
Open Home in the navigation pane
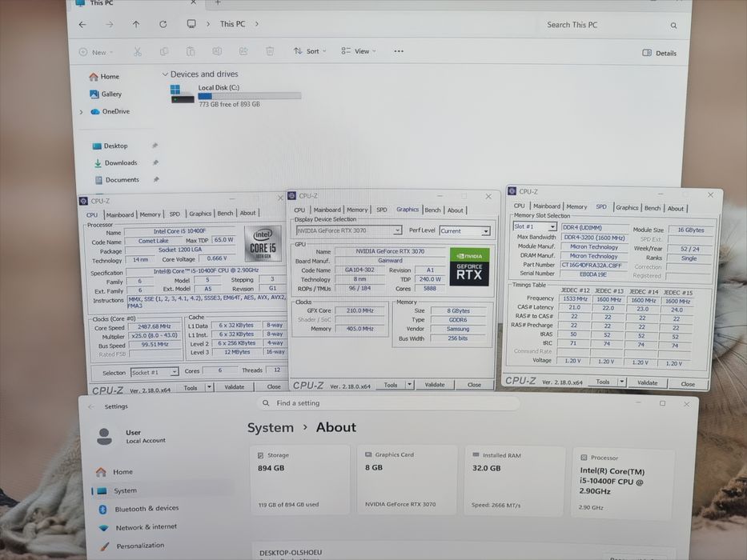(104, 76)
